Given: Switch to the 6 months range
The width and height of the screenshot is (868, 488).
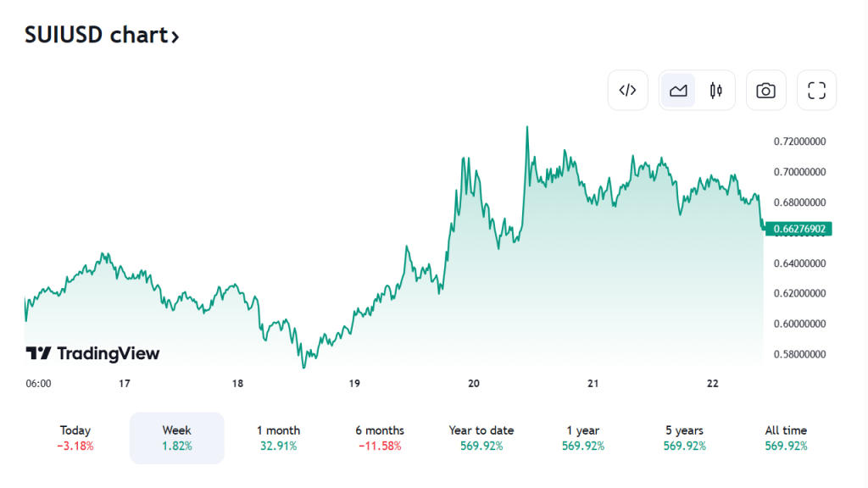Looking at the screenshot, I should click(380, 437).
